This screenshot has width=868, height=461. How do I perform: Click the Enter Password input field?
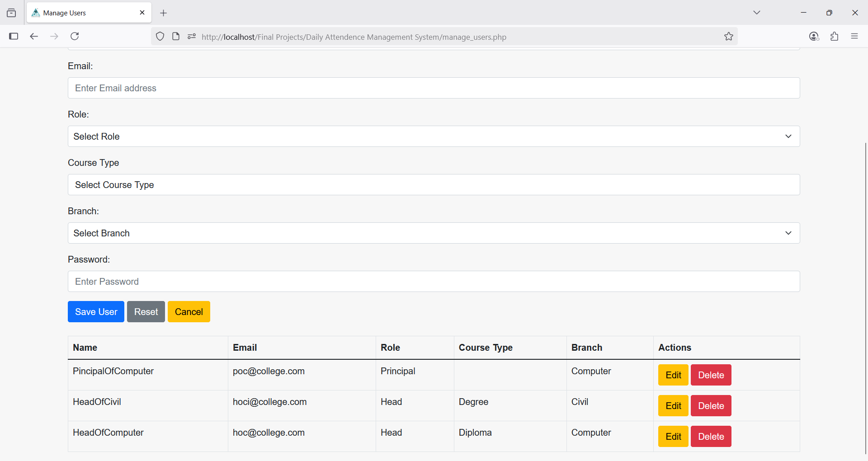coord(434,282)
